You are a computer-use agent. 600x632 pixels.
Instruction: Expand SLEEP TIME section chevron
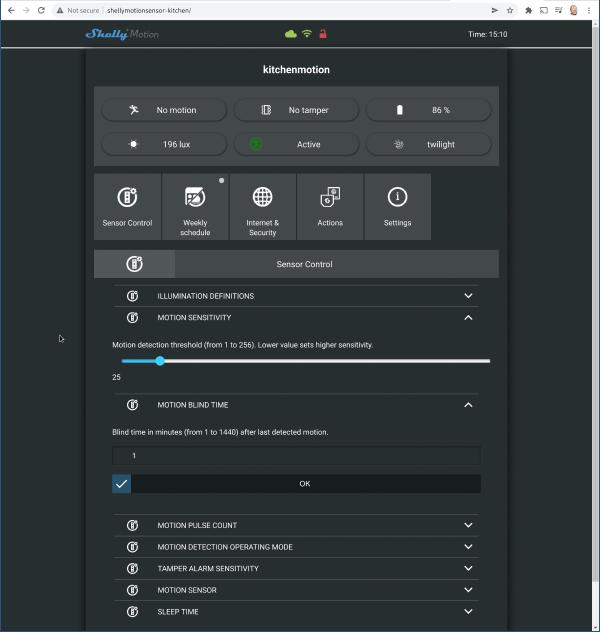tap(468, 611)
